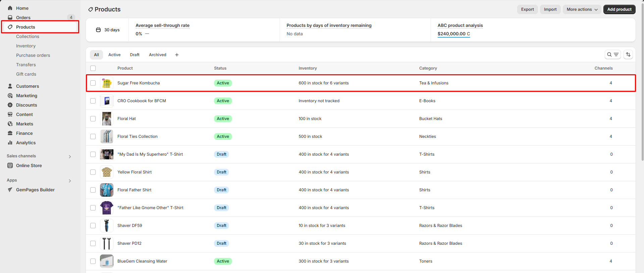Switch to the Archived tab

click(157, 55)
